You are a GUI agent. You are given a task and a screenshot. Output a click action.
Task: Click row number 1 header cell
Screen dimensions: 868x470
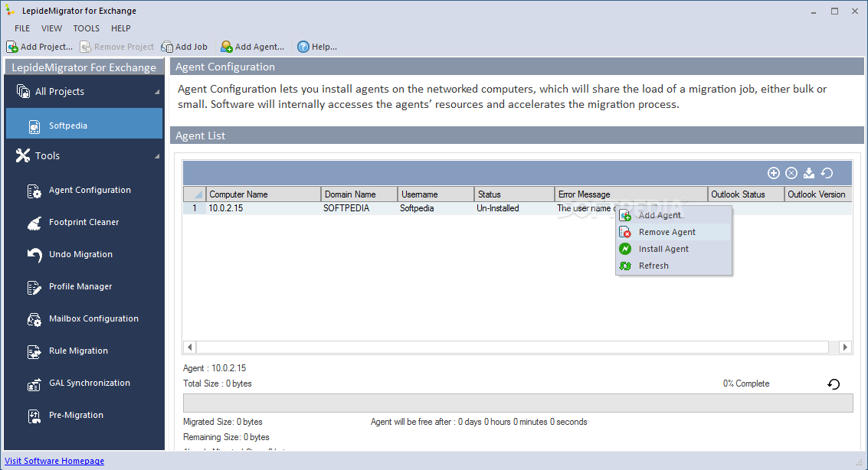point(195,208)
